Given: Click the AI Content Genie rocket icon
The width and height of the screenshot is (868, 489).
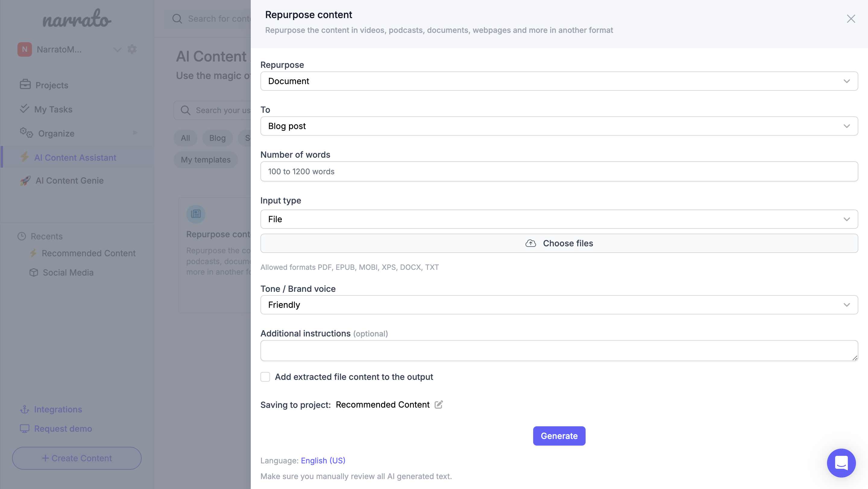Looking at the screenshot, I should click(x=25, y=180).
